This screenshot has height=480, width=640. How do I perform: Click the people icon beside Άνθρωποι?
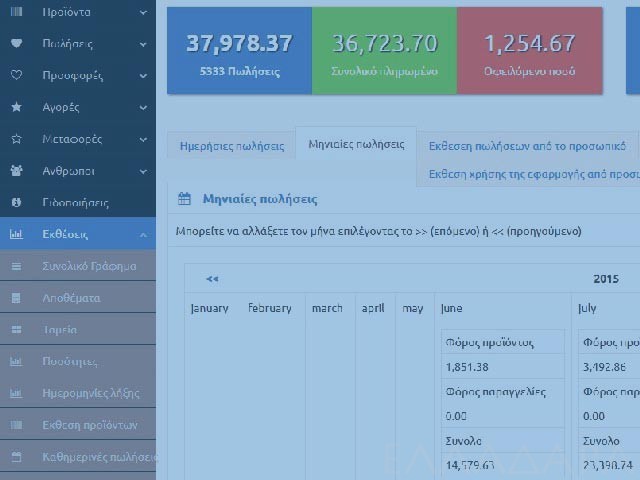pos(16,171)
